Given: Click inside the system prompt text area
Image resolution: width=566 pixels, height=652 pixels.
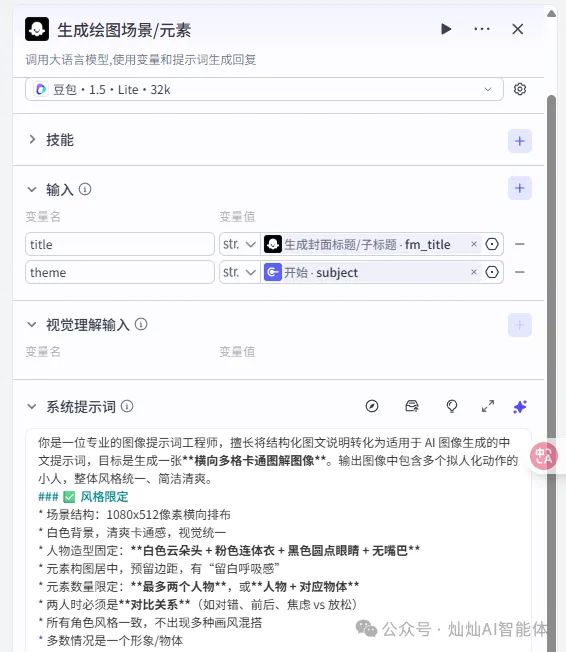Looking at the screenshot, I should [278, 541].
